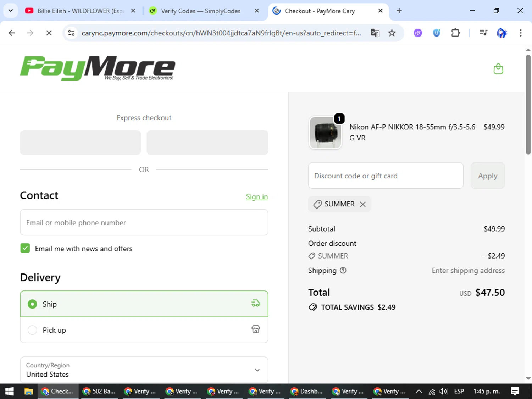Open File Explorer from the taskbar
The width and height of the screenshot is (532, 399).
coord(28,391)
